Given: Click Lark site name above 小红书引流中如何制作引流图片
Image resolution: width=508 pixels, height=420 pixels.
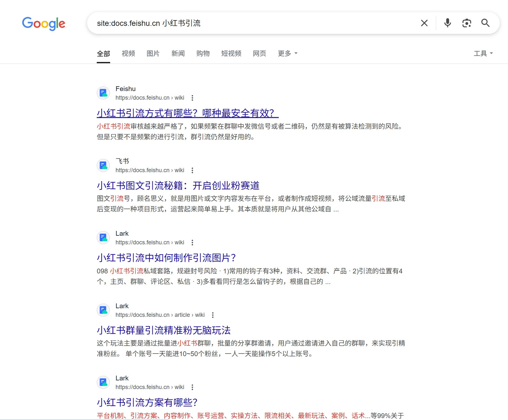Looking at the screenshot, I should pyautogui.click(x=122, y=233).
